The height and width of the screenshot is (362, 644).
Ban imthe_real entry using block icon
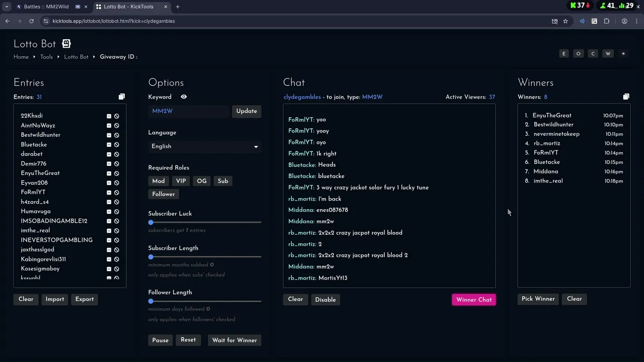click(117, 231)
